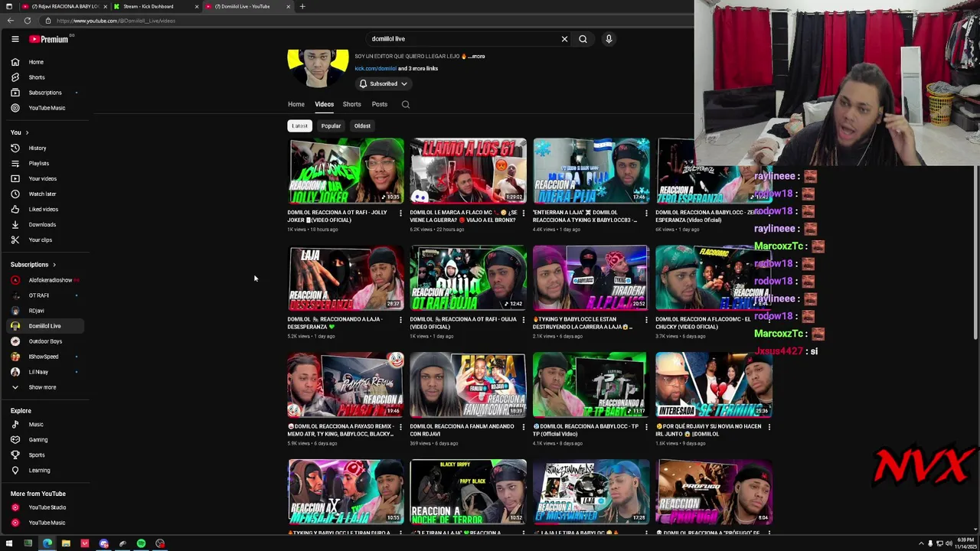Switch to the channel Posts tab
This screenshot has width=980, height=551.
click(380, 105)
